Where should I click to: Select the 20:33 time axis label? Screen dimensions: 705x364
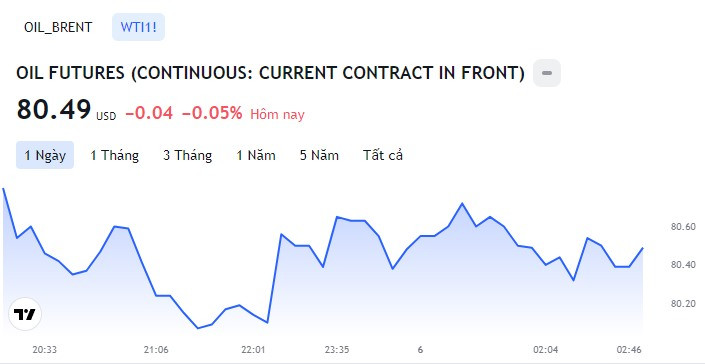click(45, 350)
